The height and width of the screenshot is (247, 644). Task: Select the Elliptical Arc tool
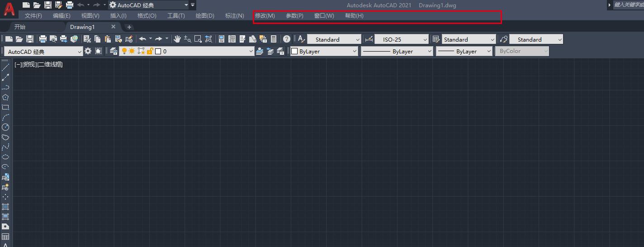pos(5,167)
